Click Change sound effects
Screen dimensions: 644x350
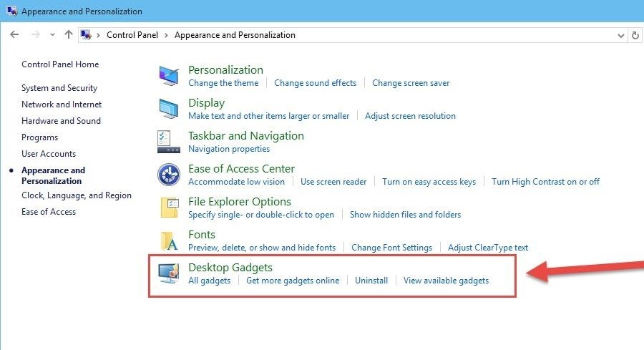(x=316, y=83)
